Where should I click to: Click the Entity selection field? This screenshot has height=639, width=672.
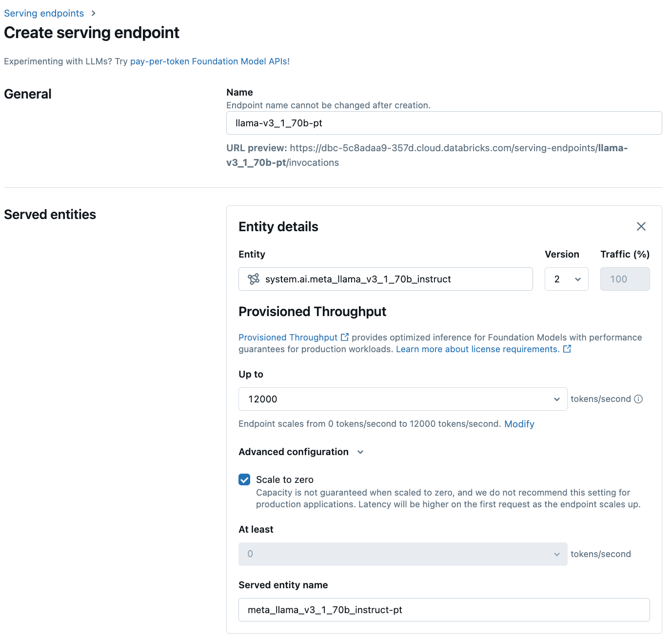[x=385, y=279]
